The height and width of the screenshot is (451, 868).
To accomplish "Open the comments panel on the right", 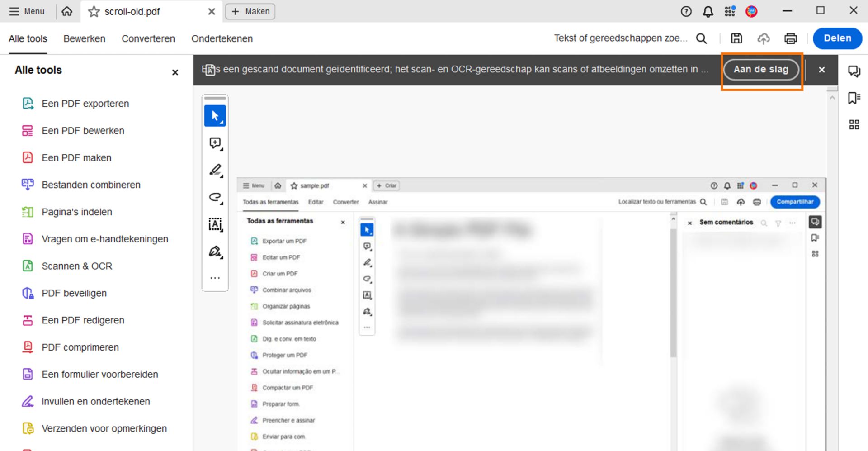I will pos(854,71).
